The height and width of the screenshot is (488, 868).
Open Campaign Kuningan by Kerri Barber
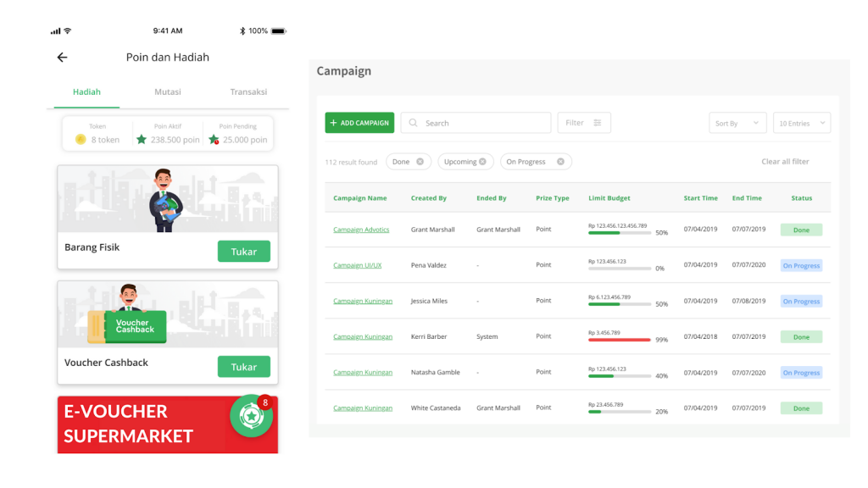(x=363, y=336)
